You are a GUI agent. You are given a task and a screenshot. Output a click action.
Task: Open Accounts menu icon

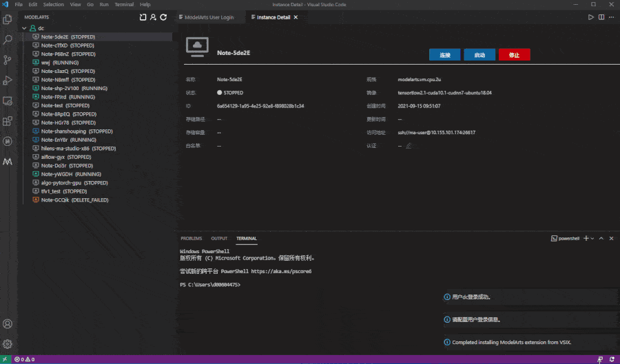click(8, 323)
